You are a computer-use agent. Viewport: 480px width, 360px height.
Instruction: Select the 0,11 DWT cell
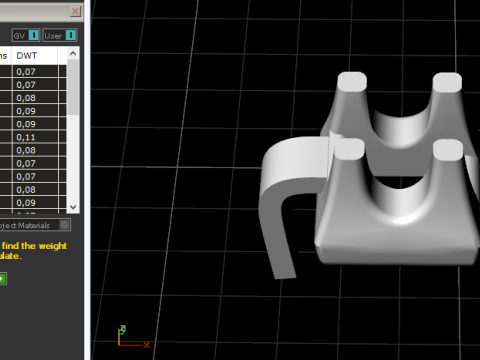click(35, 137)
